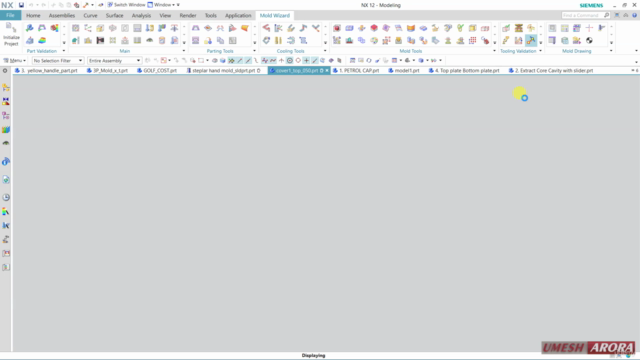This screenshot has width=640, height=360.
Task: Open the 3P_Mold_x_t.prt file tab
Action: click(x=107, y=71)
